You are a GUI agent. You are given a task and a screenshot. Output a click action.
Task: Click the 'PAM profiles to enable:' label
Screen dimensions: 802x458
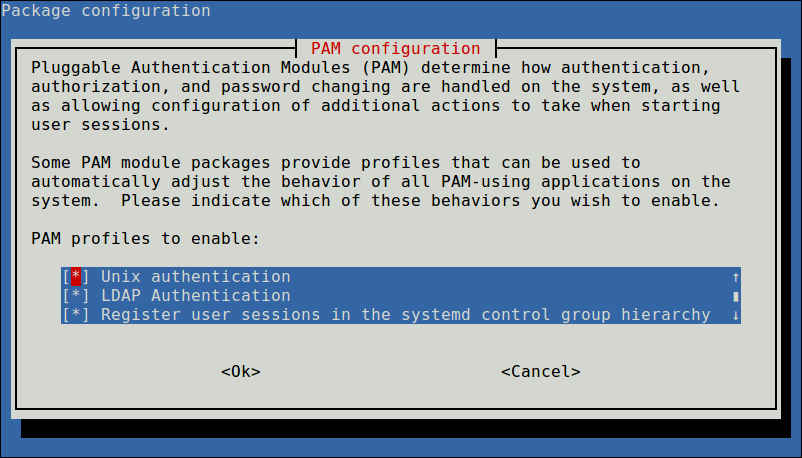click(145, 239)
